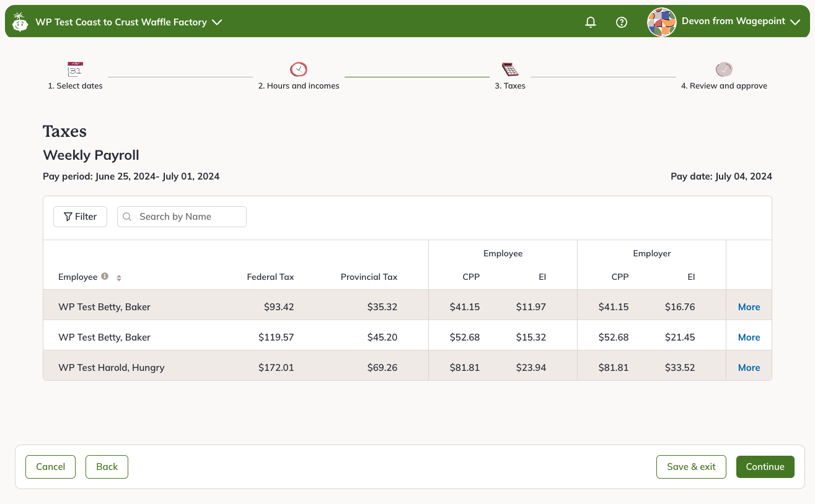The image size is (815, 504).
Task: Click the Continue button
Action: (765, 467)
